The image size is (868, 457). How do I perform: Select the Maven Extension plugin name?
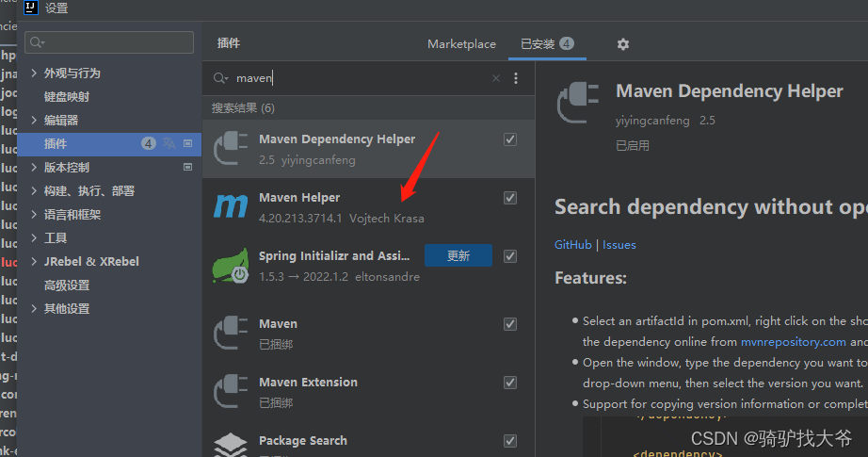pos(309,382)
